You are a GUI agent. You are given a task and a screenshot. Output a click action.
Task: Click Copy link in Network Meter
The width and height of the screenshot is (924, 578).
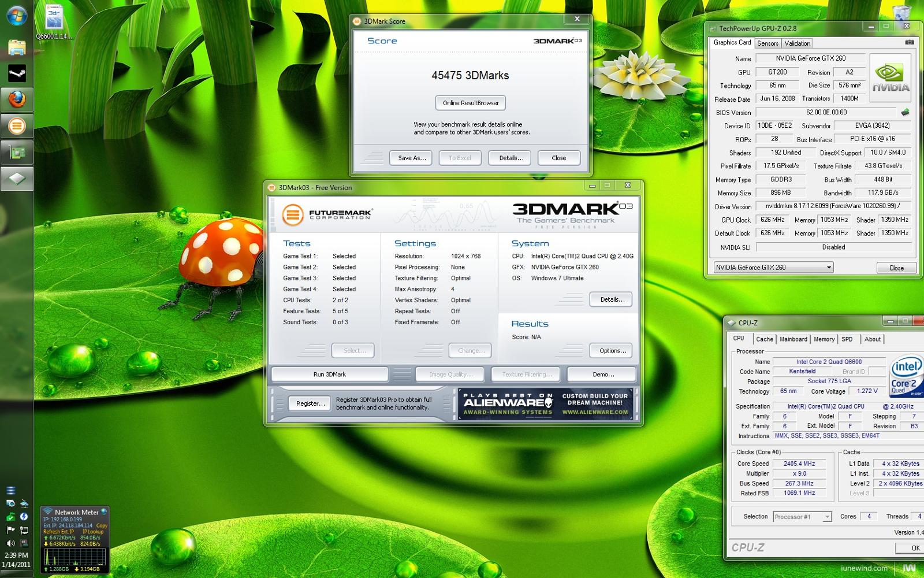(x=102, y=525)
